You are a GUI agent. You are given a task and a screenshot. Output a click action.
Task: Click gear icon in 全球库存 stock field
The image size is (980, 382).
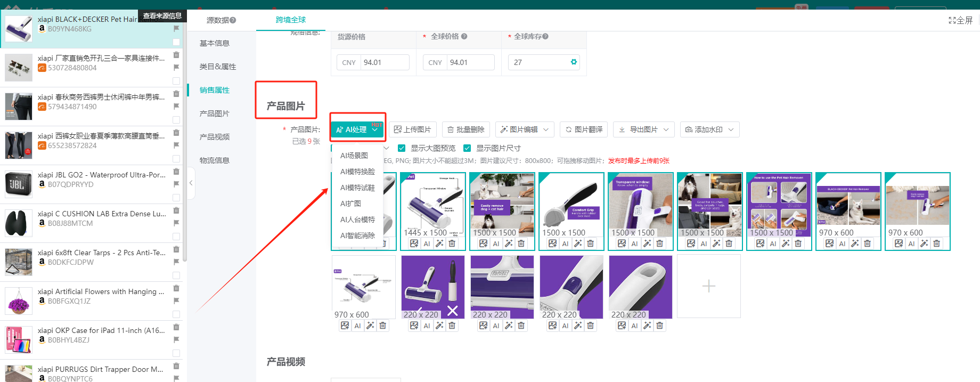coord(574,62)
